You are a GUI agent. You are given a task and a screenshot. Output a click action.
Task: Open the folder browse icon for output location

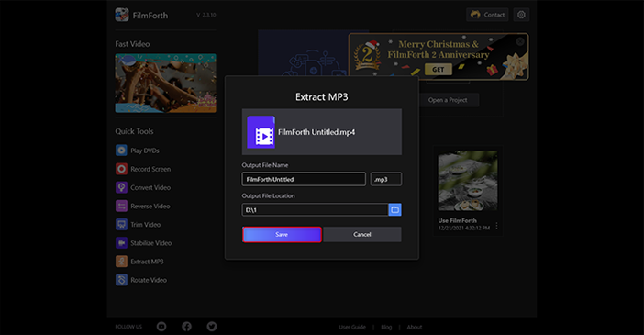point(395,209)
